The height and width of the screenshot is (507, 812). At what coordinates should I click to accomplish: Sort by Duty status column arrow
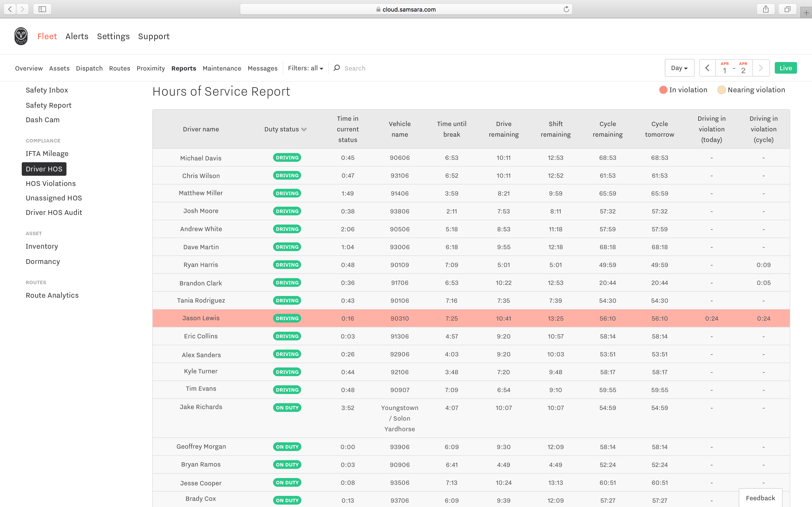coord(304,129)
